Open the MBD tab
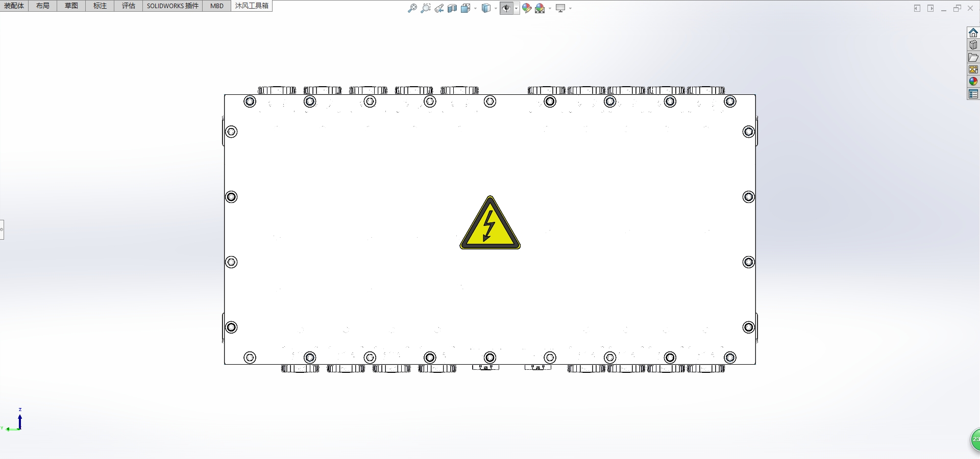This screenshot has height=459, width=980. (217, 6)
